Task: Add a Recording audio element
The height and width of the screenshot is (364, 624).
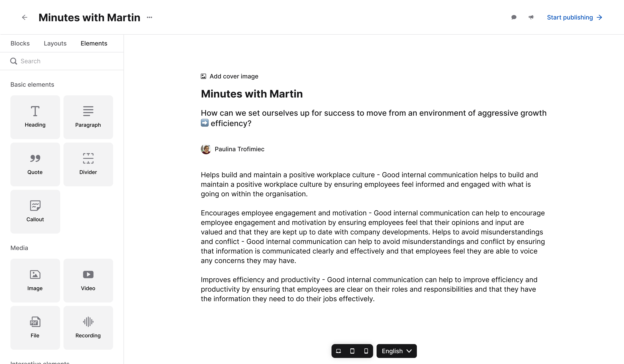Action: tap(88, 328)
